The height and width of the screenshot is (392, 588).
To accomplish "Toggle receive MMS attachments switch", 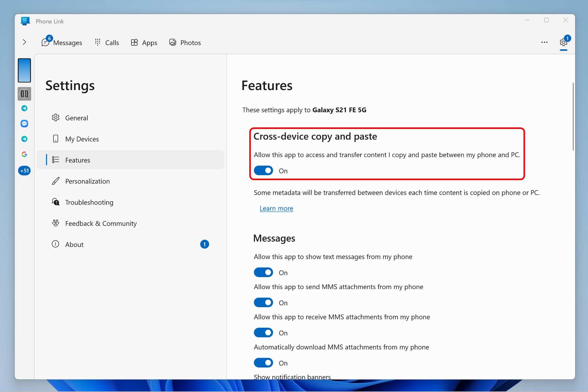I will coord(263,333).
